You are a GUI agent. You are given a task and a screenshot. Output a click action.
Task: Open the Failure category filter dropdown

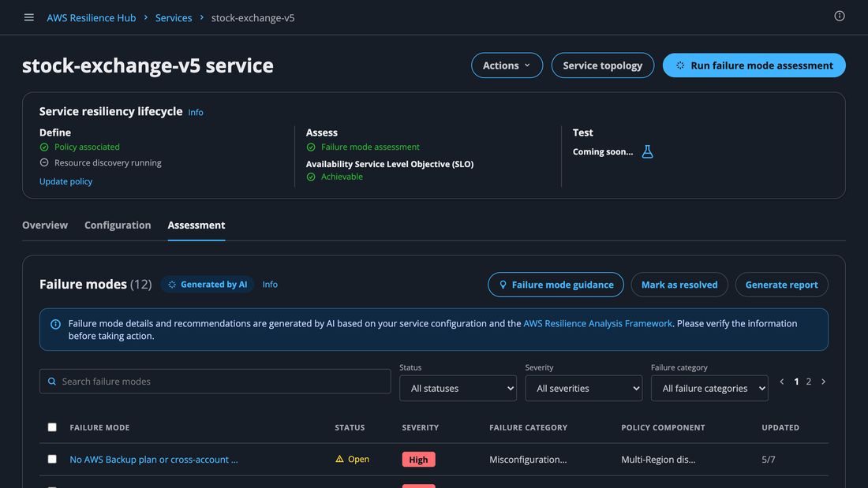pos(709,389)
